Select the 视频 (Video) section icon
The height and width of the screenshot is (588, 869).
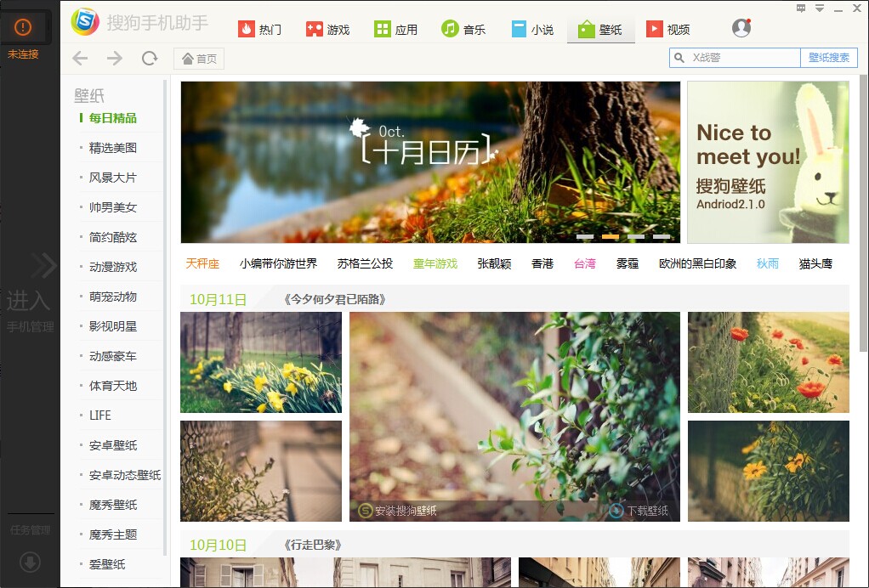(653, 26)
